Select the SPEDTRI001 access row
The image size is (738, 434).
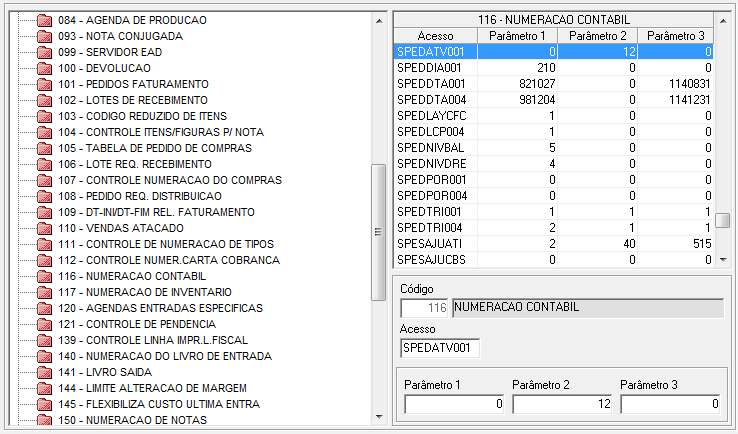click(553, 212)
